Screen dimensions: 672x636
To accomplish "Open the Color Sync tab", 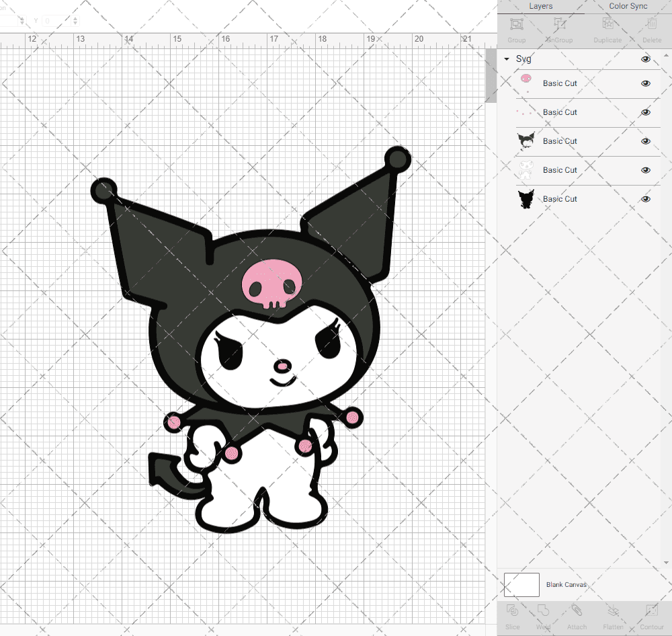I will pos(628,7).
